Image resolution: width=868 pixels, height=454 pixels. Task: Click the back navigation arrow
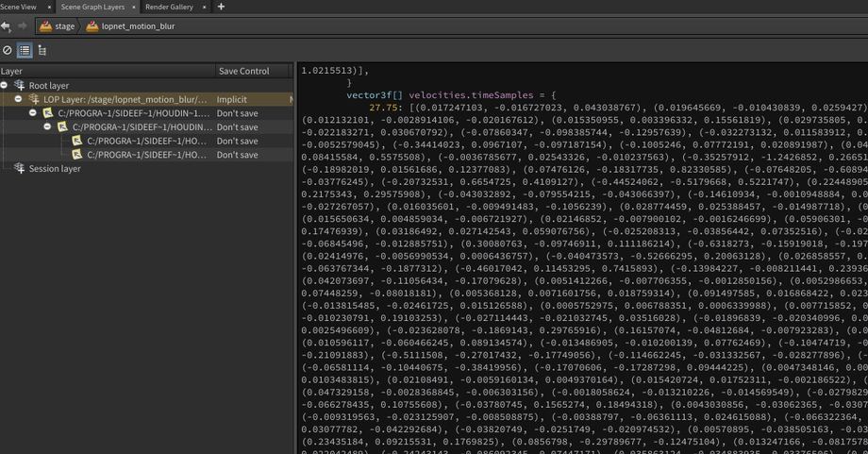7,26
